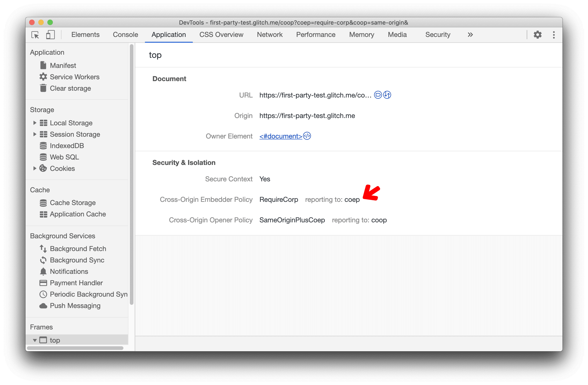Click the Settings gear icon
This screenshot has width=588, height=385.
(538, 34)
